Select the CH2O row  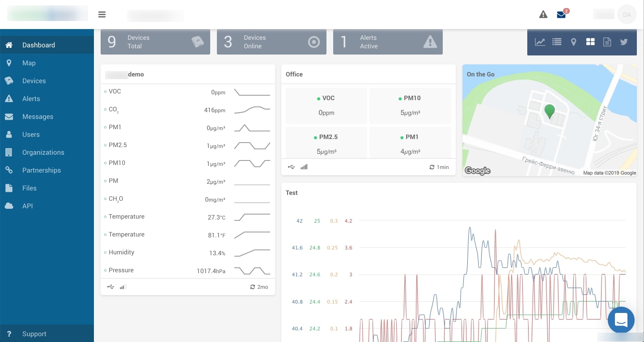tap(188, 199)
